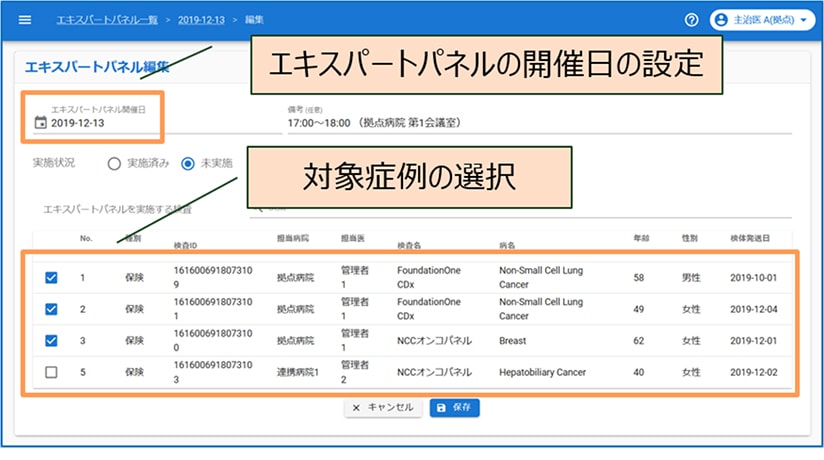The width and height of the screenshot is (824, 460).
Task: Uncheck the checkbox for row No. 3
Action: point(52,340)
